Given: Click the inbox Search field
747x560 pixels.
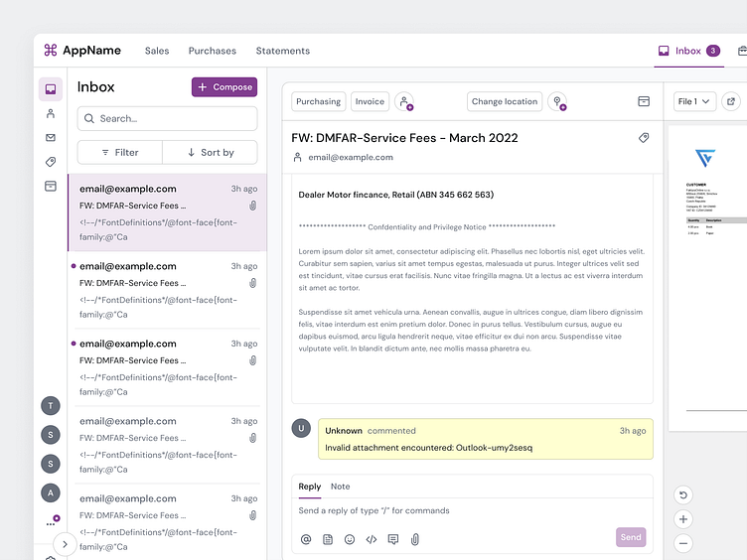Looking at the screenshot, I should click(167, 118).
